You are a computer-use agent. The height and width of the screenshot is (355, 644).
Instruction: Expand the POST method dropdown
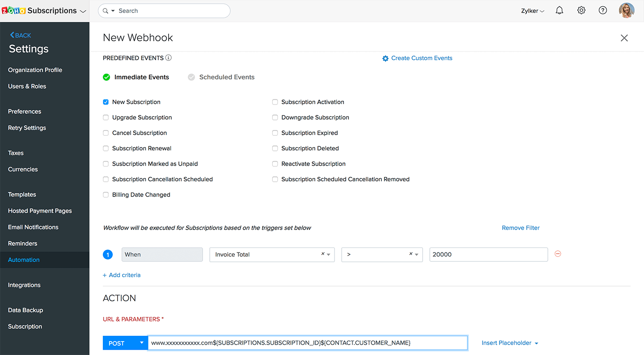(142, 343)
